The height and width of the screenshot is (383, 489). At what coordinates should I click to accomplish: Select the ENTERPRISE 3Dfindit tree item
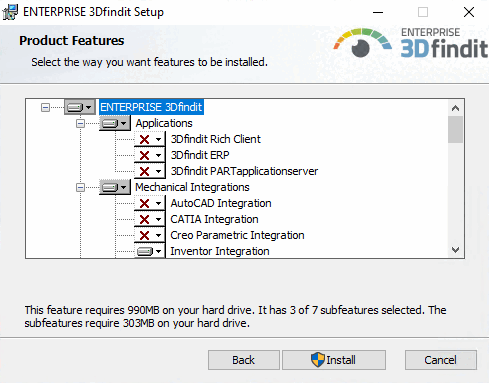(151, 107)
